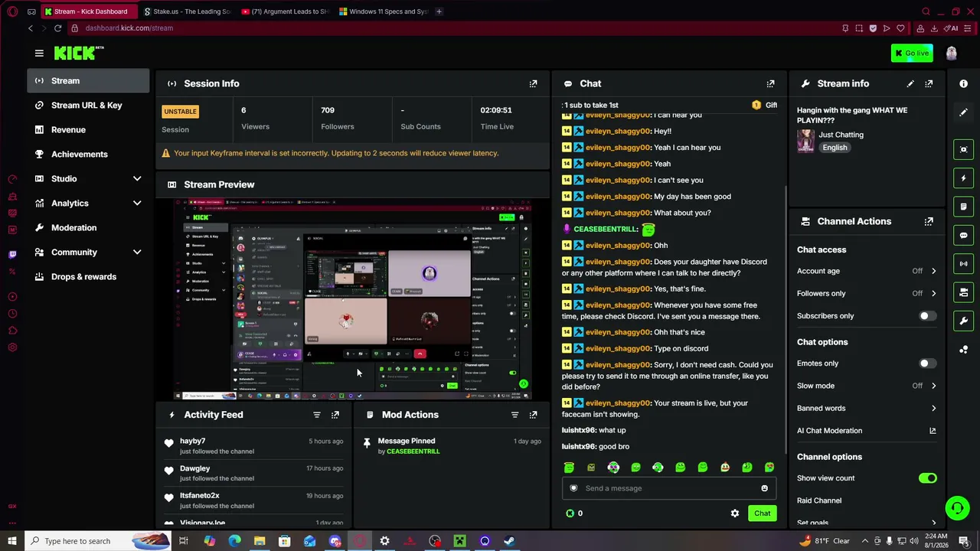Open Moderation page

tap(88, 227)
